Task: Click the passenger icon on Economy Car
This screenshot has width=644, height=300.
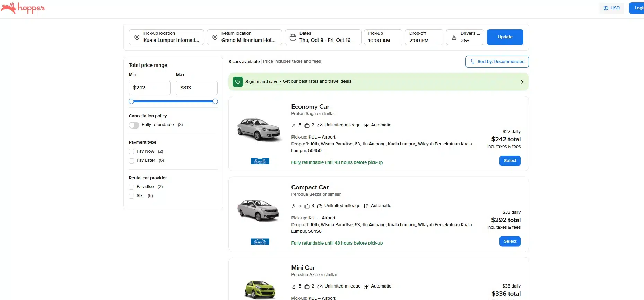Action: (x=294, y=125)
